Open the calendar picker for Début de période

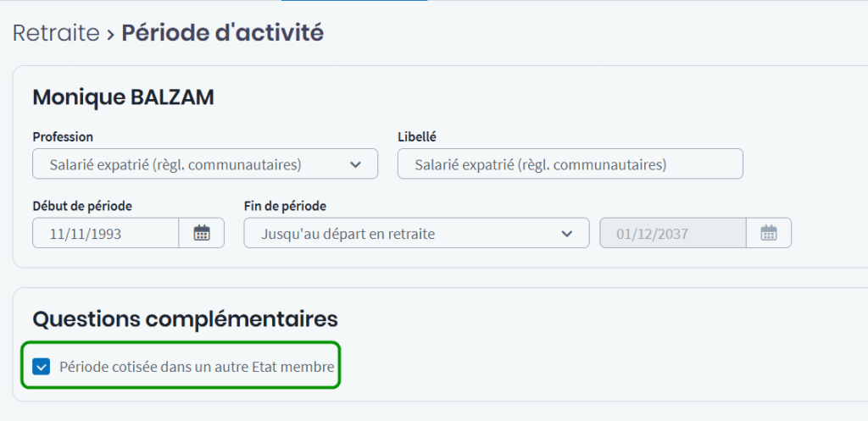point(202,233)
